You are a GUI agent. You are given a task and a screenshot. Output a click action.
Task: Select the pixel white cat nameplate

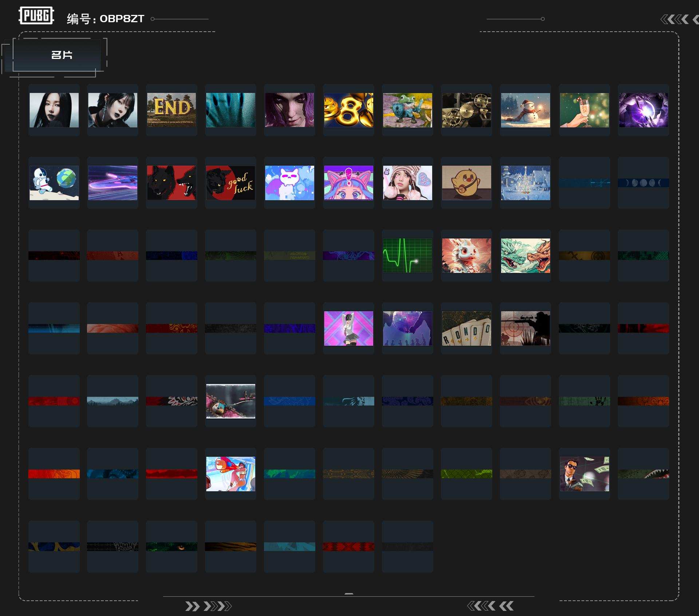[x=289, y=183]
